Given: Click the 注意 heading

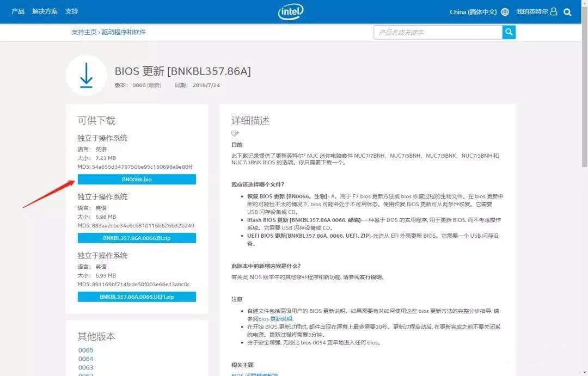Looking at the screenshot, I should (237, 299).
